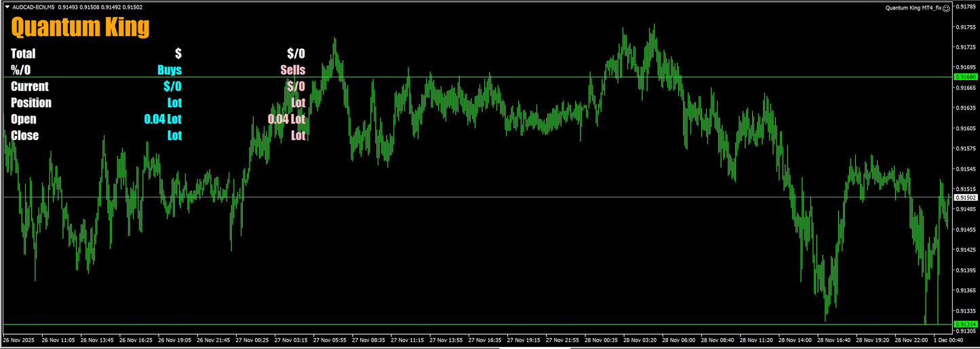Click the AUDCAD-ECN,M5 symbol title text
Image resolution: width=980 pixels, height=349 pixels.
[35, 7]
